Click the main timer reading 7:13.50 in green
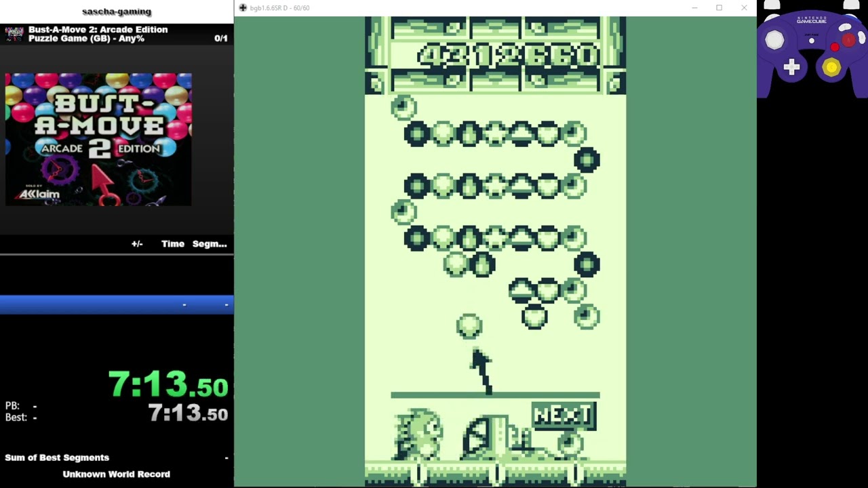 [168, 384]
